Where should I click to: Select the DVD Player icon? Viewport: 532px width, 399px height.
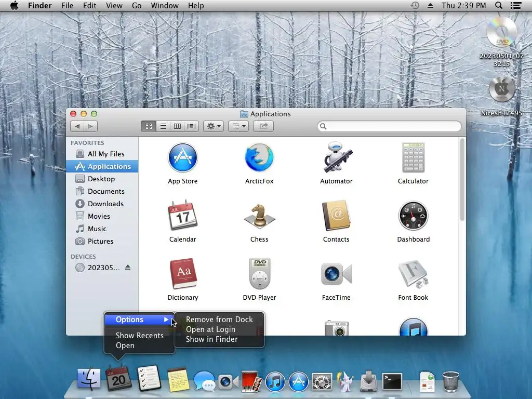259,273
